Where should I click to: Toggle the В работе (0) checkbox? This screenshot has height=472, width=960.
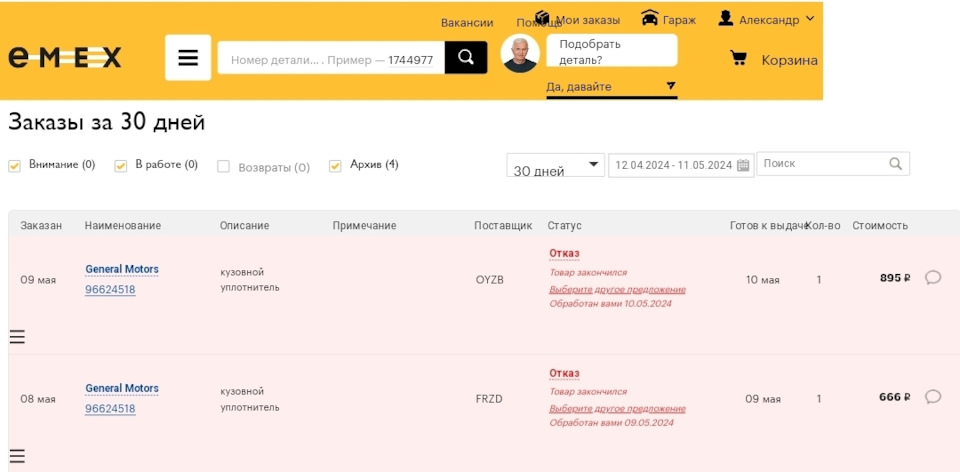[121, 165]
